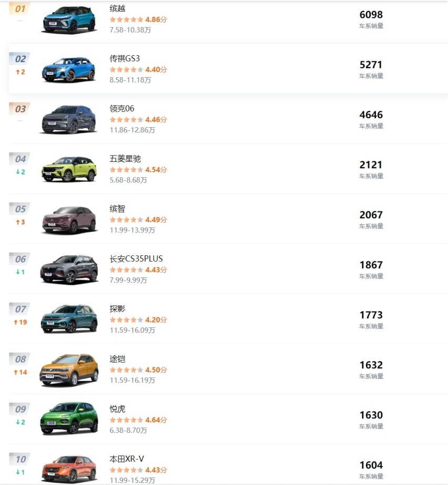Click the 03 rank badge icon

point(20,109)
